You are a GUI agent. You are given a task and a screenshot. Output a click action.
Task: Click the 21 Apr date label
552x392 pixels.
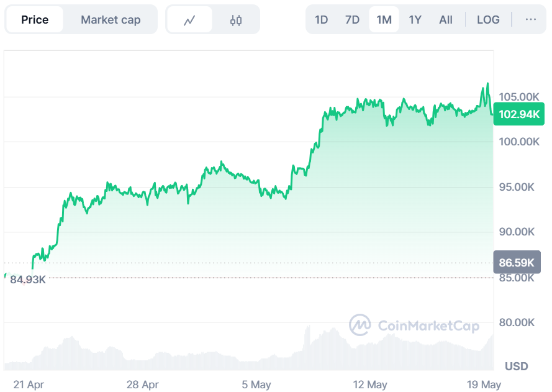tap(29, 385)
